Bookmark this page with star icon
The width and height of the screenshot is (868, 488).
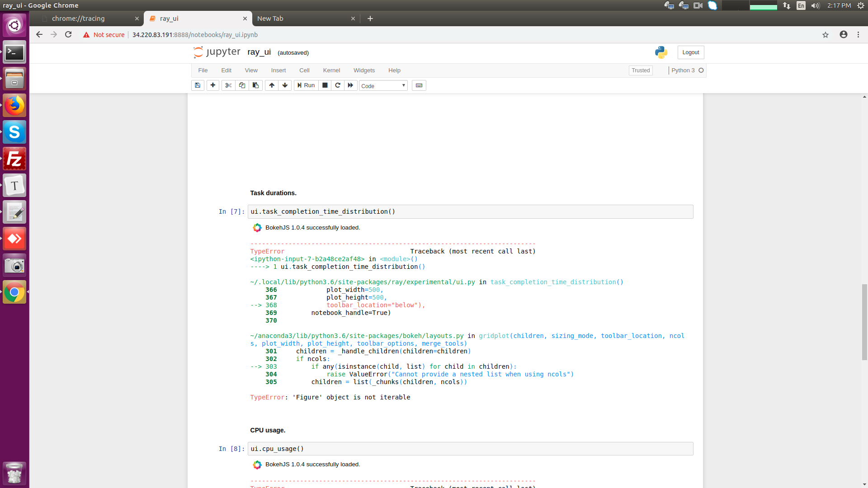pyautogui.click(x=826, y=35)
